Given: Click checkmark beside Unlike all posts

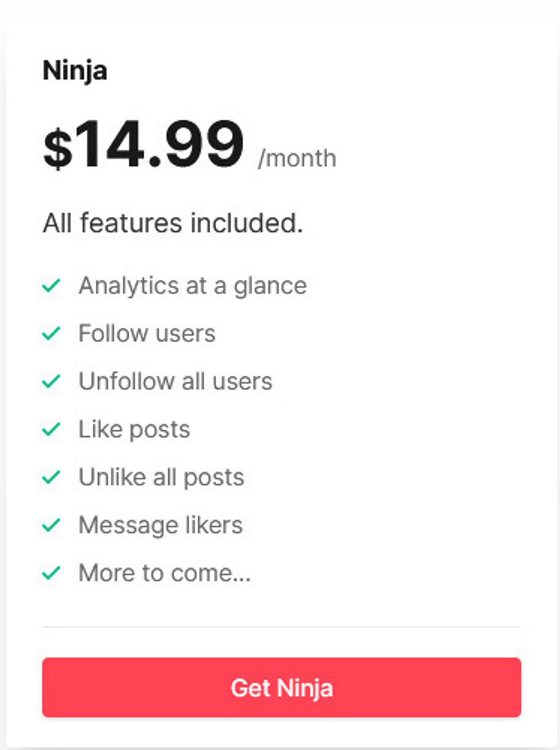Looking at the screenshot, I should click(x=51, y=477).
